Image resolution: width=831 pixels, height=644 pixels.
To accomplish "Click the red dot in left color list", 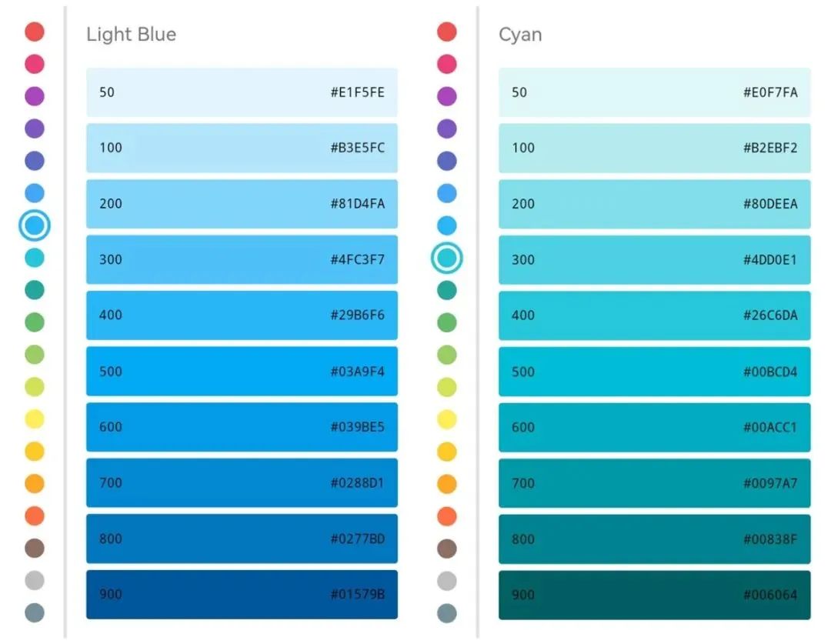I will tap(35, 32).
